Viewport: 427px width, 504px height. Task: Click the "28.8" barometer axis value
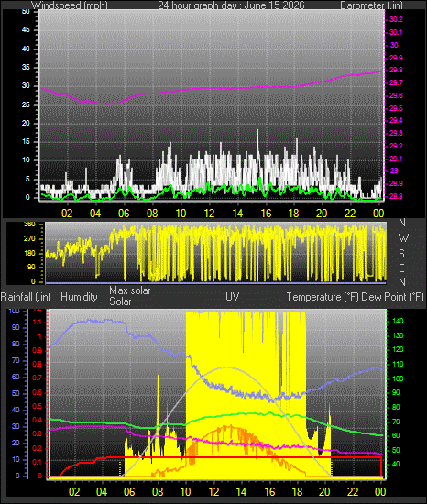396,196
